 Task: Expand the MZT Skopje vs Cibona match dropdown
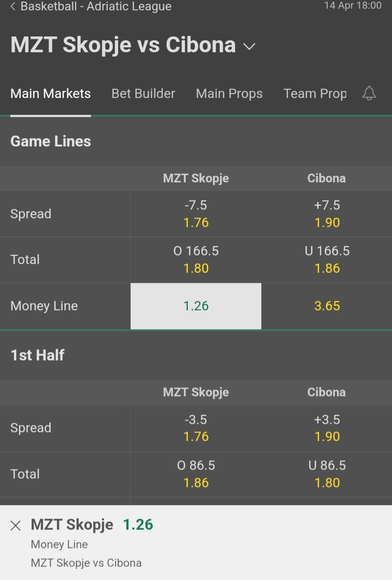249,46
